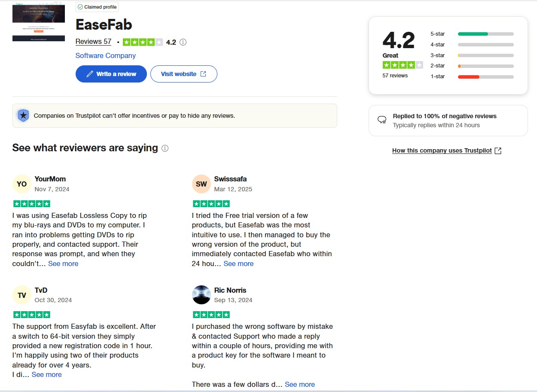Viewport: 537px width, 392px height.
Task: Click the TV avatar of TvD
Action: click(x=21, y=295)
